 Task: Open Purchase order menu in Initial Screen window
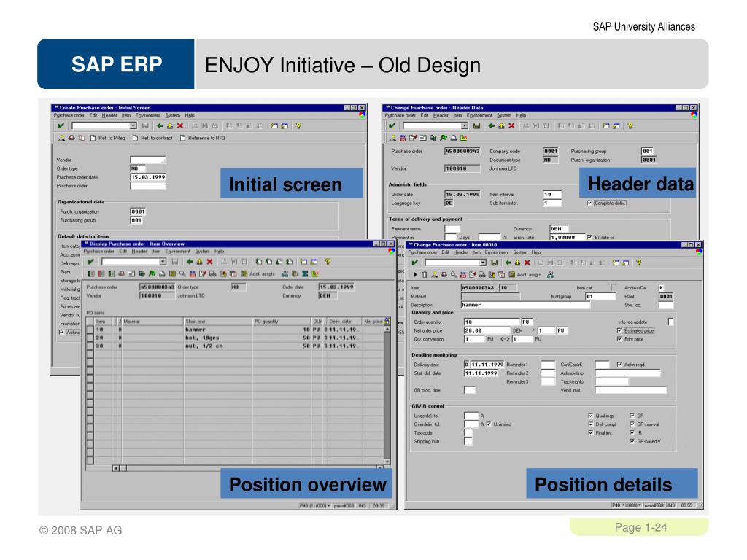(x=69, y=115)
